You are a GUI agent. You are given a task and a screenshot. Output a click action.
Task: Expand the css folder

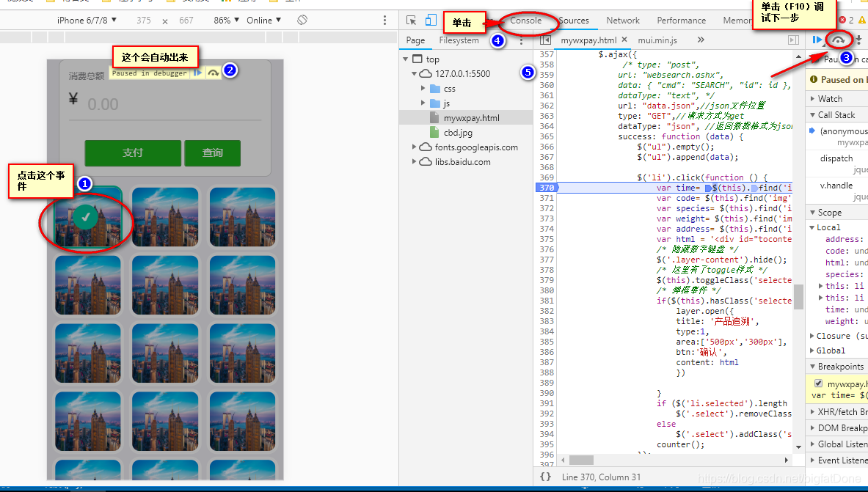coord(423,89)
